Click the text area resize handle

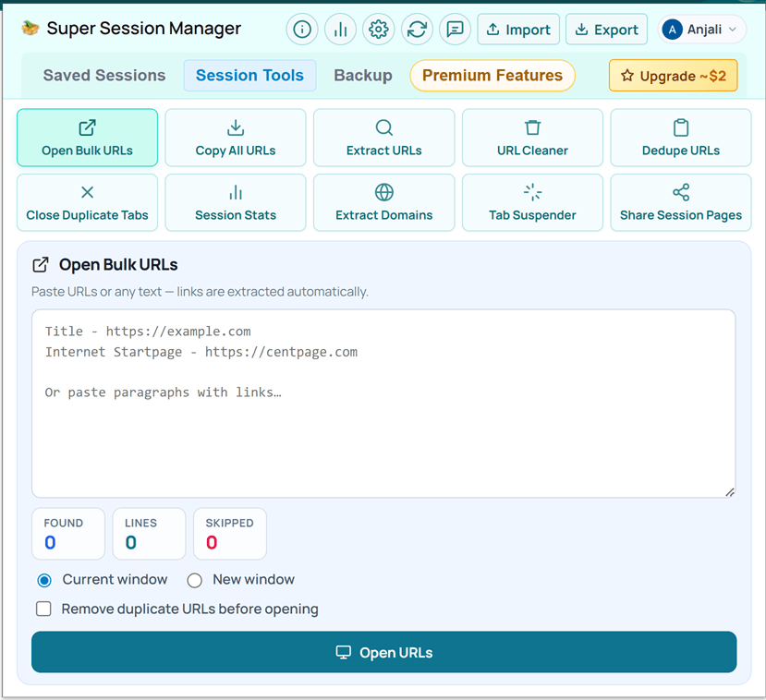tap(730, 492)
